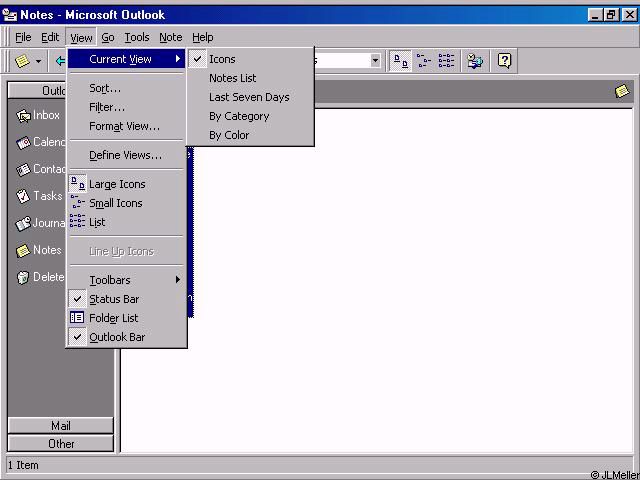Viewport: 640px width, 480px height.
Task: Open the Tools menu
Action: (137, 38)
